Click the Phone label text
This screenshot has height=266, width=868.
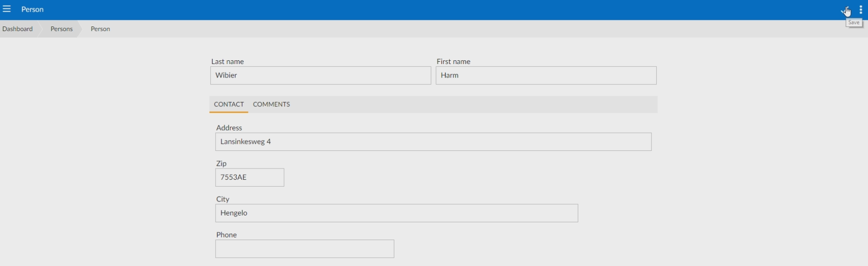[226, 235]
